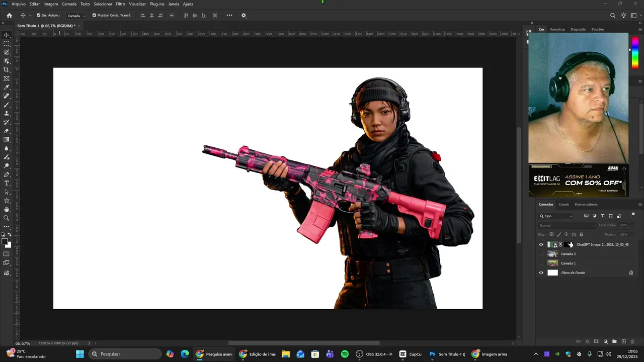Open the Preench. fill value dropdown
Screen dimensions: 644x362
(633, 234)
